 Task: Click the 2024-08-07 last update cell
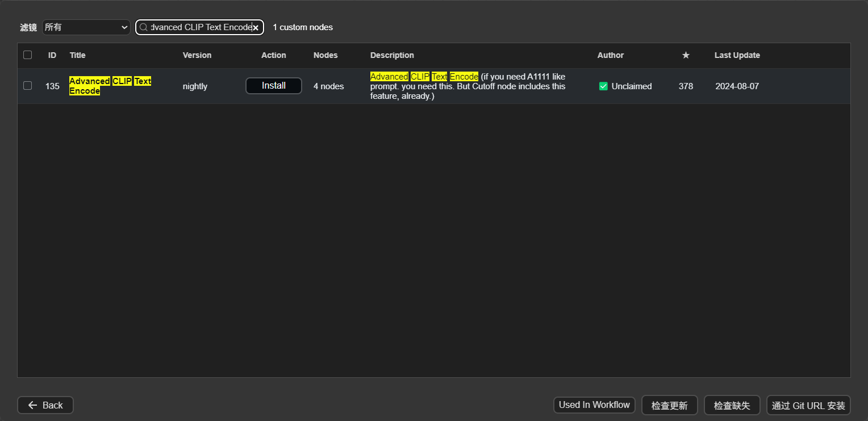(737, 86)
